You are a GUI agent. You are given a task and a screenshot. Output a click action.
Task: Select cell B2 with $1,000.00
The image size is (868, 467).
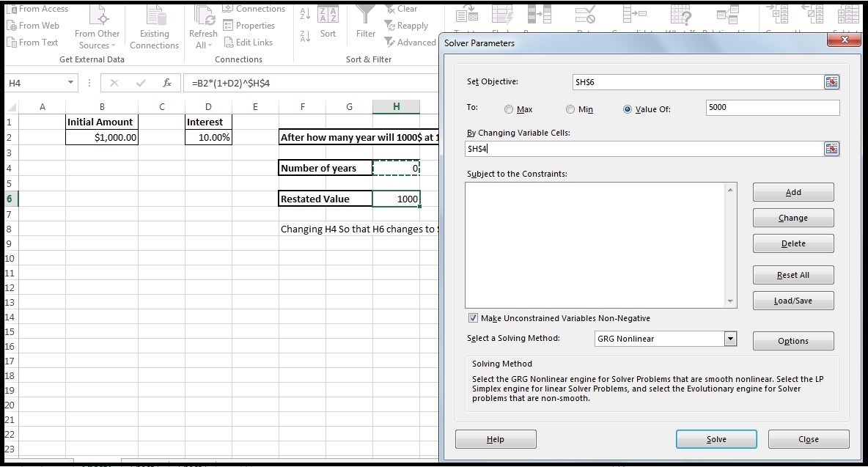102,137
